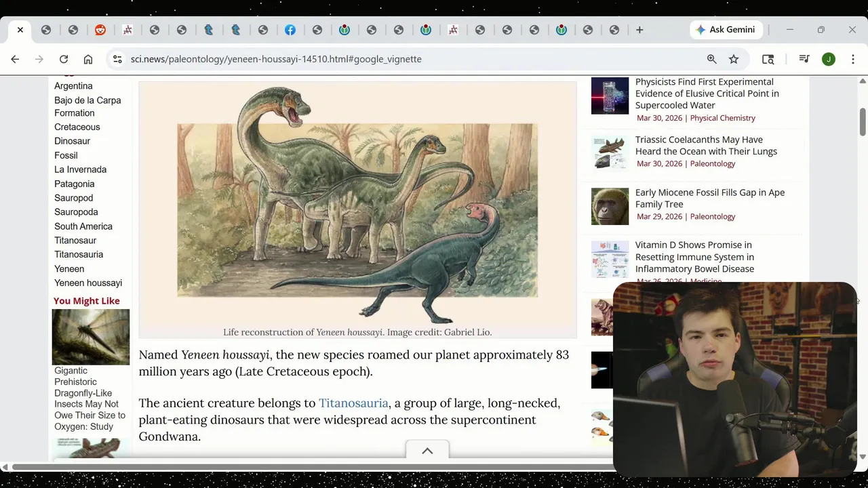This screenshot has width=868, height=488.
Task: Open Early Miocene Fossil Ape article
Action: (709, 198)
